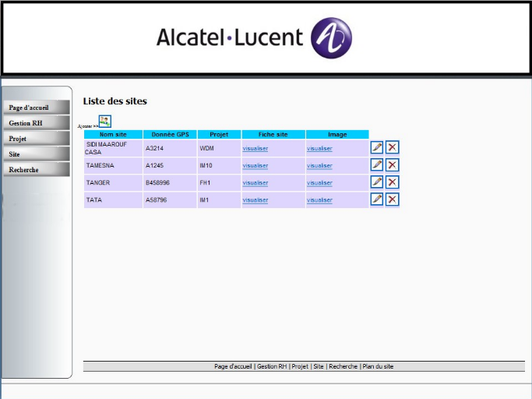Follow the footer Site link
Screen dimensions: 532x399
[x=319, y=366]
